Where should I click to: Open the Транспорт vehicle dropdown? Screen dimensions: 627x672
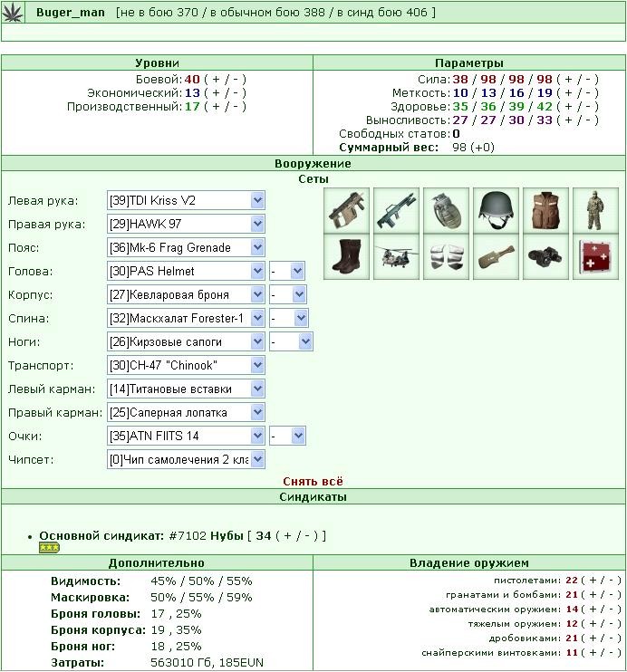[x=186, y=365]
